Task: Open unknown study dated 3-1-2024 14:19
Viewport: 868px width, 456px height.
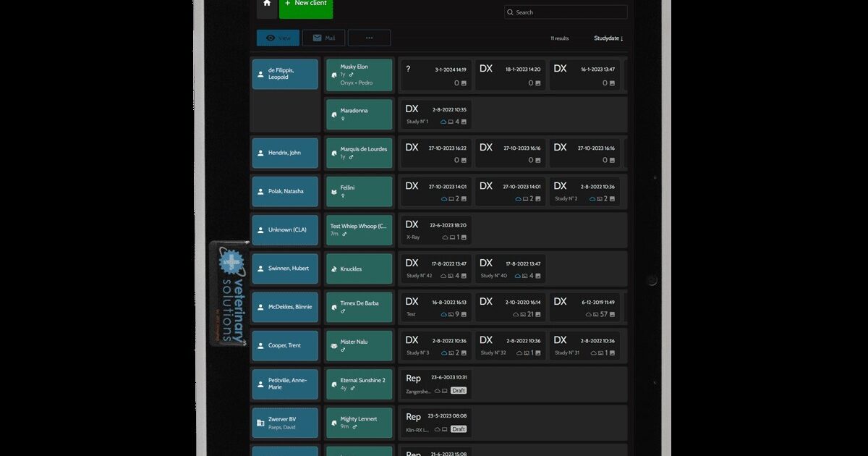Action: click(x=435, y=75)
